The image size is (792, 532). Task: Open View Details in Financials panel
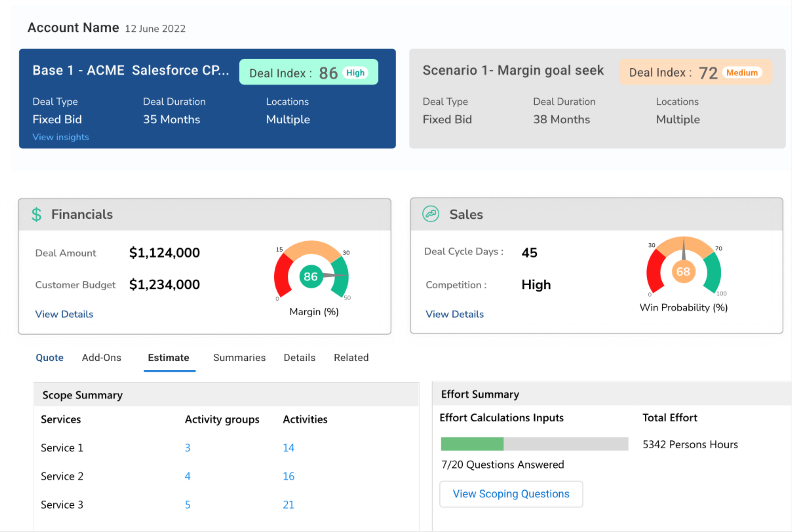[64, 314]
